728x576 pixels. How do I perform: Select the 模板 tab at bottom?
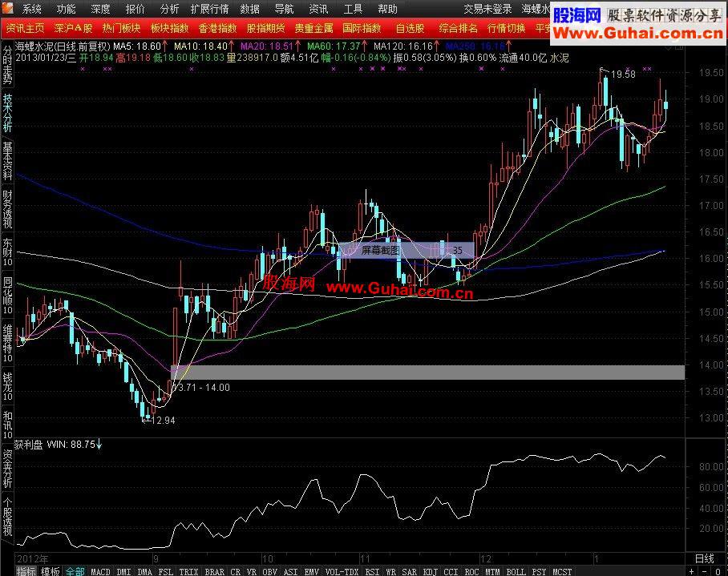[51, 571]
